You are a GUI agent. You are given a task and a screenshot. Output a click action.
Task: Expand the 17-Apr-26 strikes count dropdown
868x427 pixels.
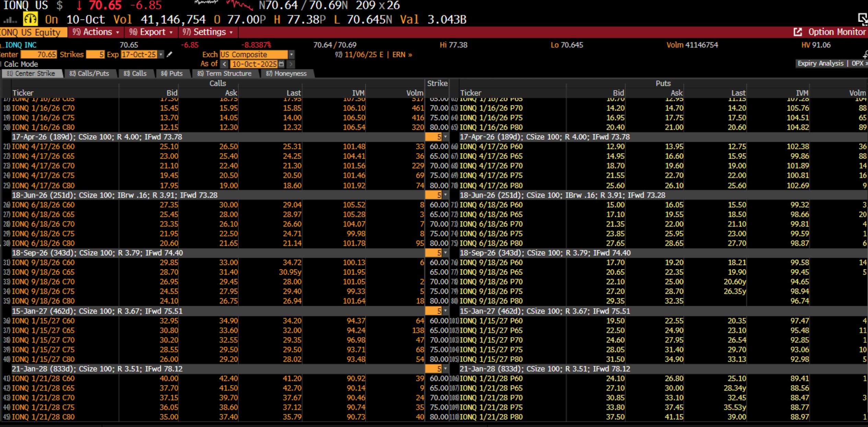[445, 137]
